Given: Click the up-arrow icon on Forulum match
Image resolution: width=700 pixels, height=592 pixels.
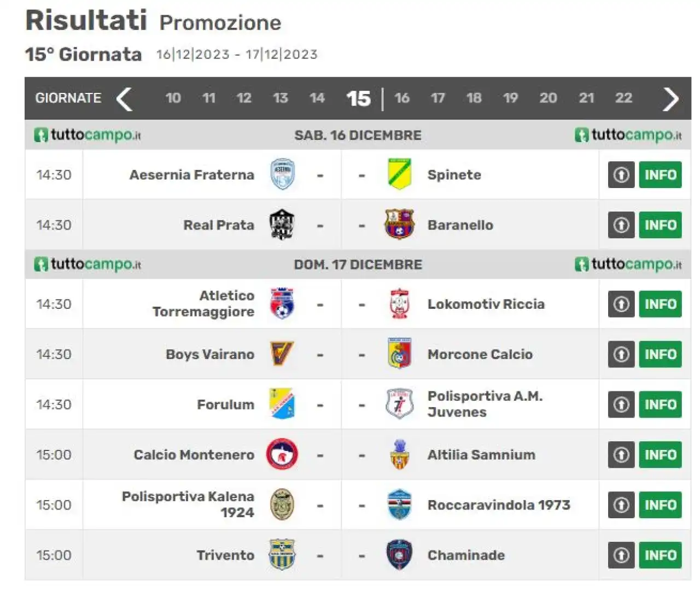Looking at the screenshot, I should coord(621,404).
